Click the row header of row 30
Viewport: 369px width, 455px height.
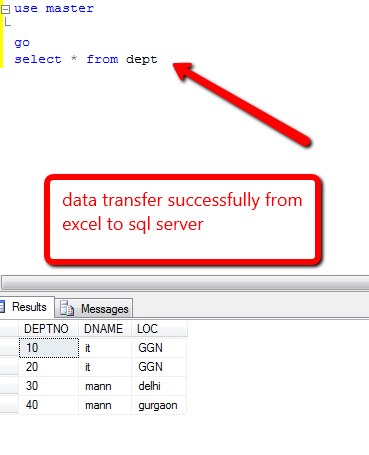[x=9, y=386]
